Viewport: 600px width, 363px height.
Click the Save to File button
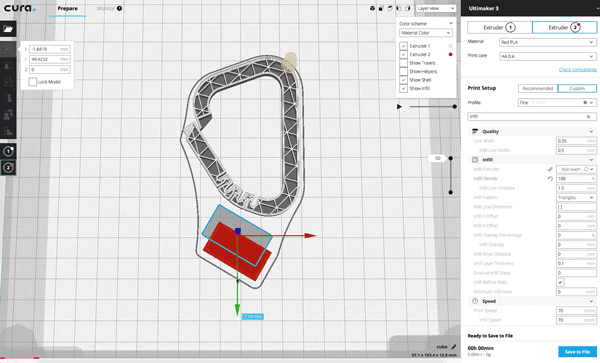577,352
